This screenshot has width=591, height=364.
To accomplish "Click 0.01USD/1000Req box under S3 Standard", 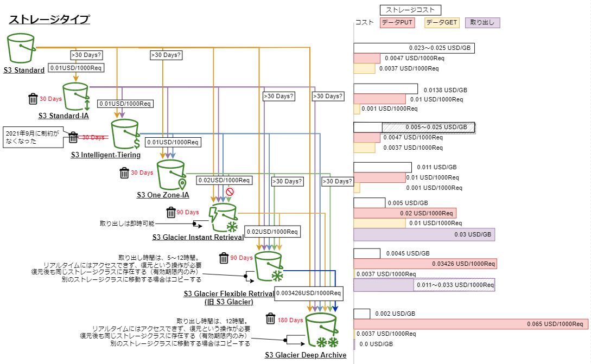I will [76, 68].
